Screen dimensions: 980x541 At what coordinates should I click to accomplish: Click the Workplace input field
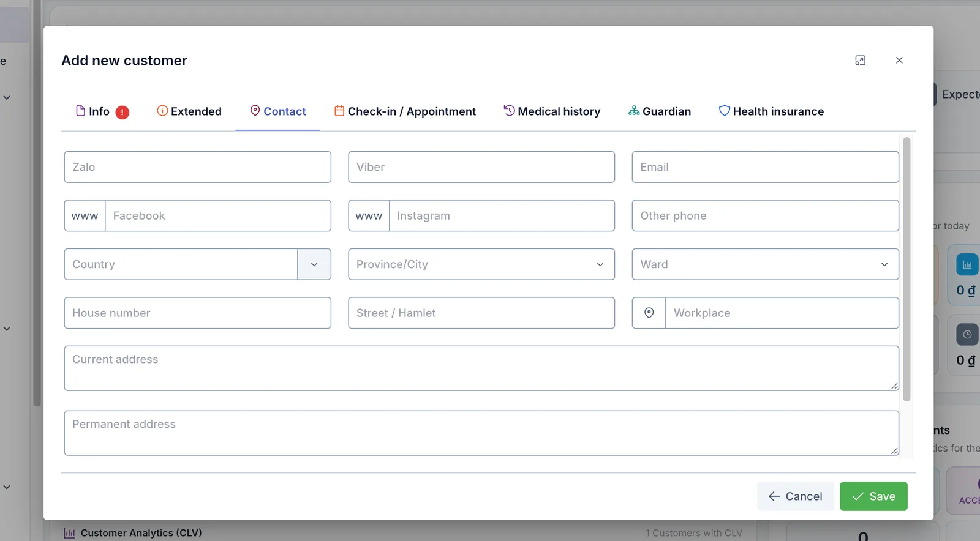(x=782, y=313)
